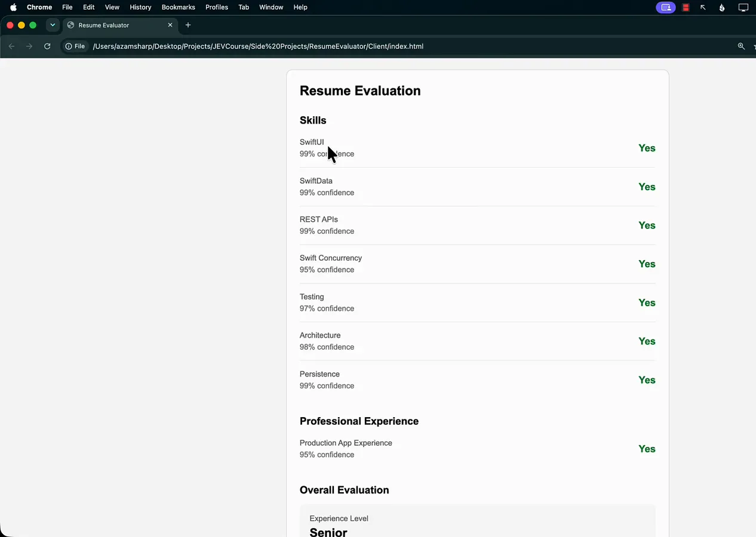Click Yes result for REST APIs
Screen dimensions: 756x537
647,226
